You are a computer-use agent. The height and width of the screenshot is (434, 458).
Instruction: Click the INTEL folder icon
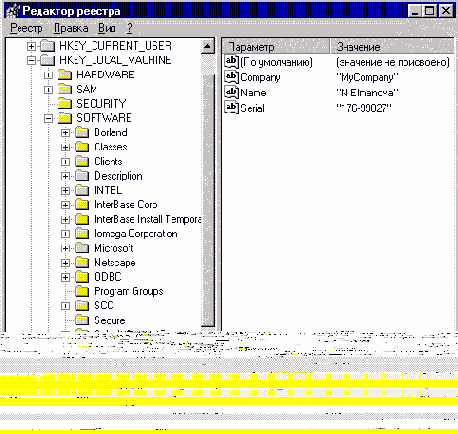point(82,190)
